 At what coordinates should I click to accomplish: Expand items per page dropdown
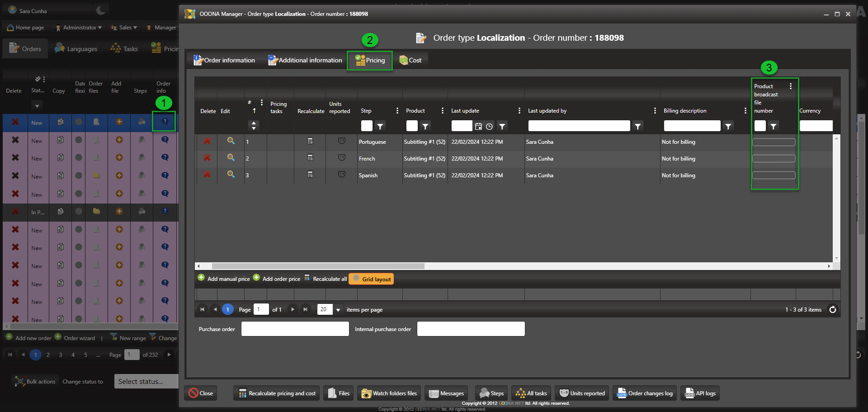point(338,310)
